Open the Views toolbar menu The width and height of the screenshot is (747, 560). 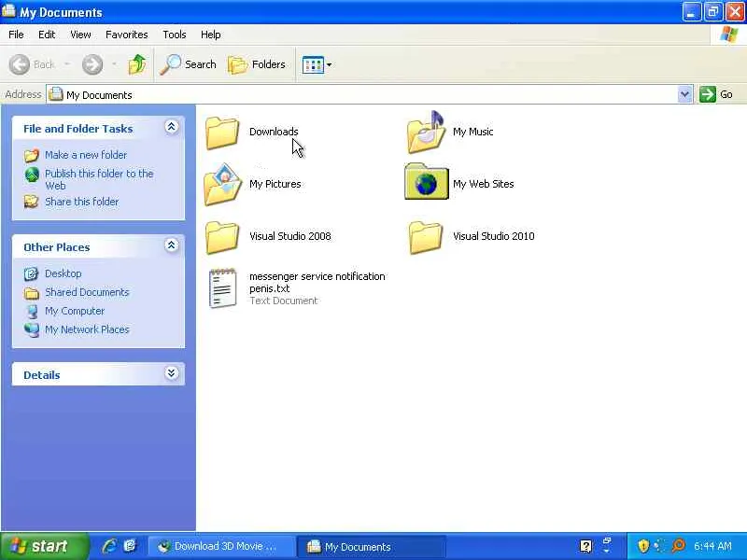coord(317,64)
